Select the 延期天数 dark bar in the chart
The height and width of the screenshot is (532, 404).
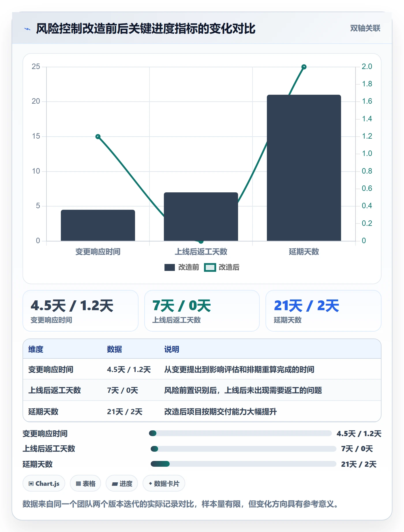pos(304,168)
